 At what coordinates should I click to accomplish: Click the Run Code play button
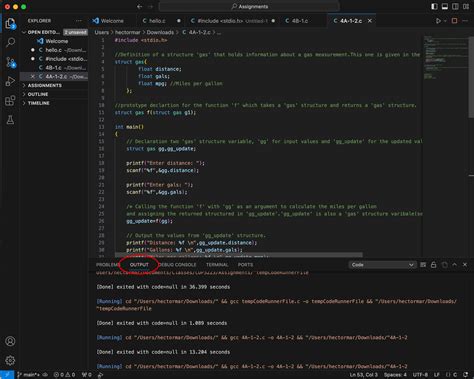[x=438, y=21]
